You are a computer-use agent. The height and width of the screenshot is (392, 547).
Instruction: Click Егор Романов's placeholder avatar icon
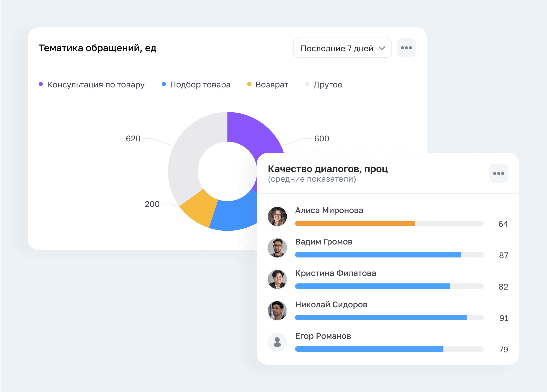tap(277, 342)
